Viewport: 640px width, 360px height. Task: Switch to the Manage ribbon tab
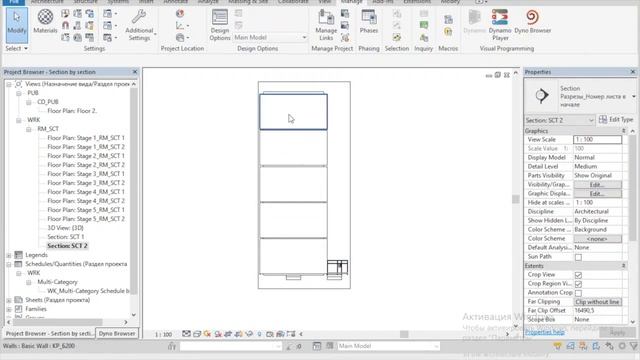pyautogui.click(x=352, y=2)
